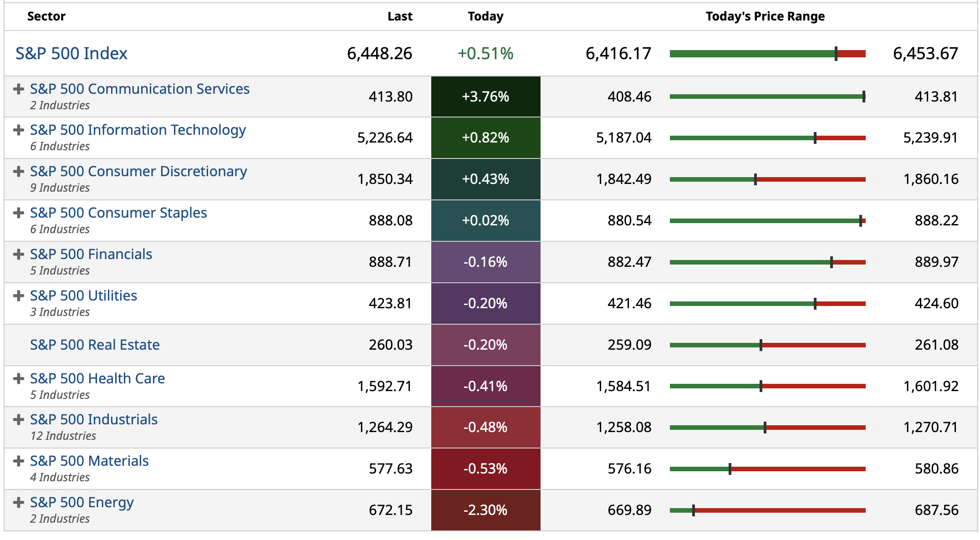
Task: Click the plus icon beside Consumer Discretionary
Action: point(19,172)
